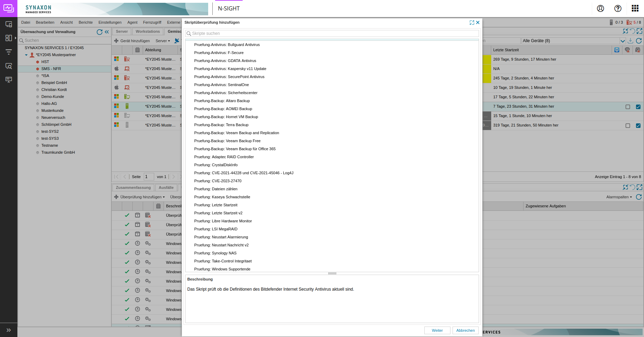The width and height of the screenshot is (644, 337).
Task: Focus the Skripte suchen search field
Action: pos(332,33)
